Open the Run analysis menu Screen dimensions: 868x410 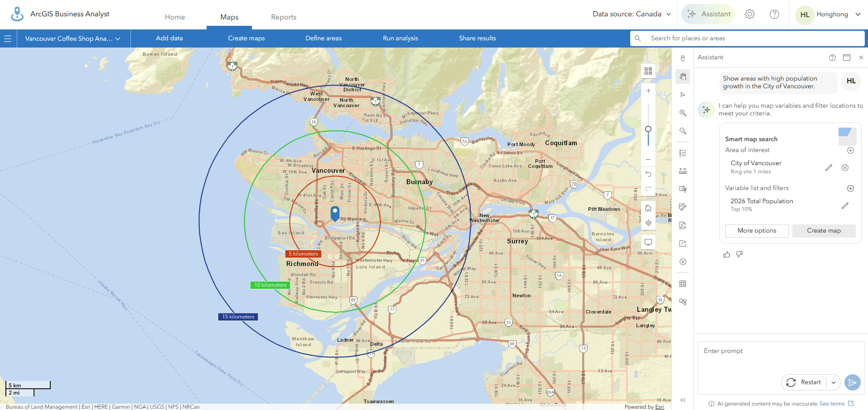click(400, 38)
